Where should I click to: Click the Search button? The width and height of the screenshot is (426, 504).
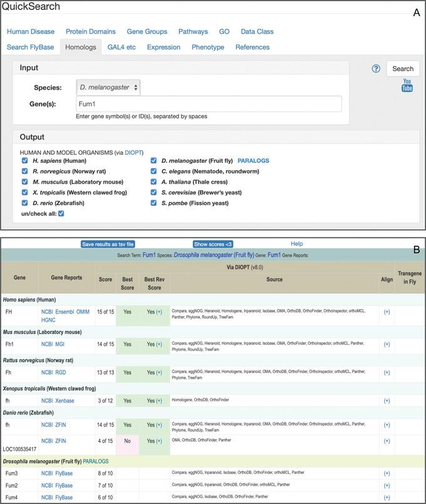coord(403,68)
